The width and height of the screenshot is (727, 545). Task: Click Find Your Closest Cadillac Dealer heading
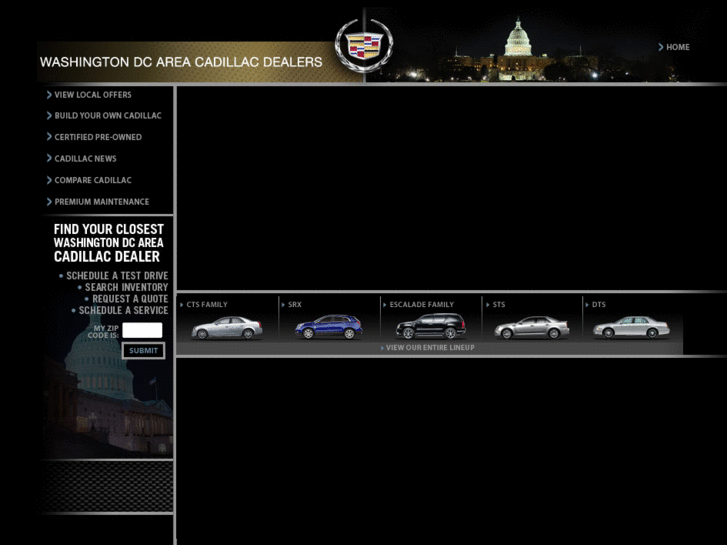tap(108, 243)
